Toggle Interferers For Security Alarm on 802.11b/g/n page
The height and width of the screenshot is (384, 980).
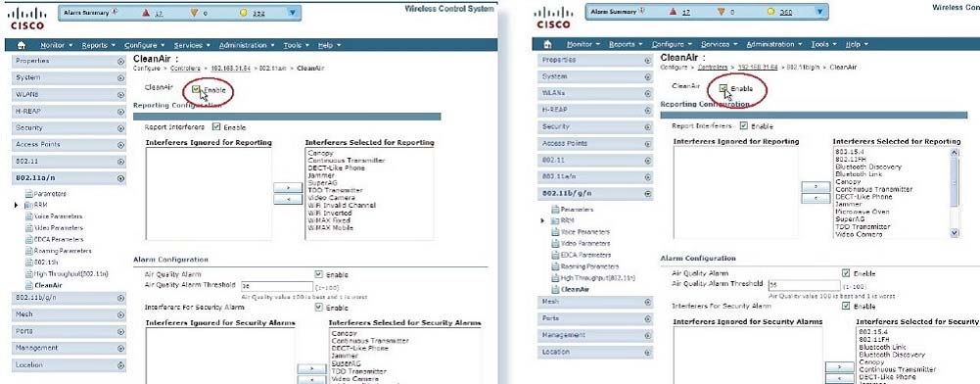click(846, 306)
